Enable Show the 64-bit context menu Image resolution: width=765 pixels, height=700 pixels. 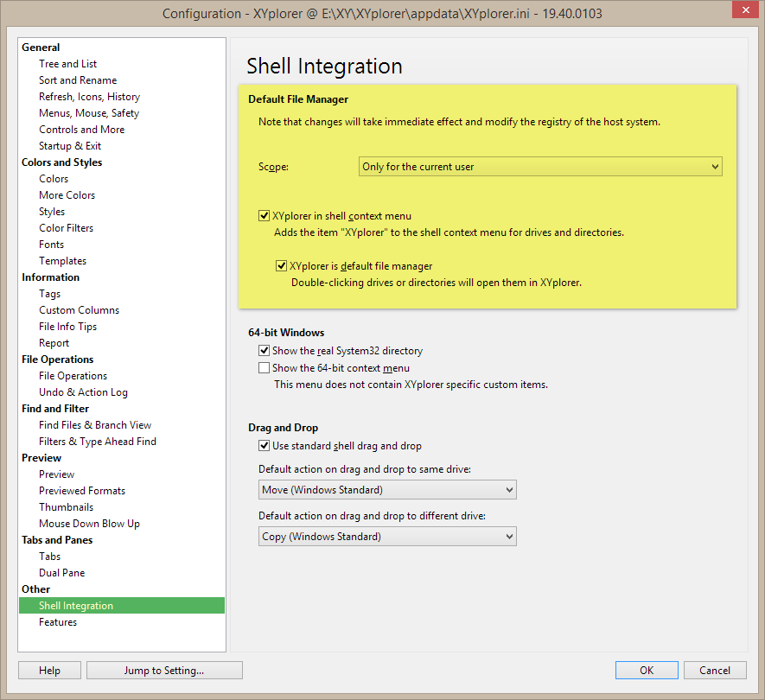(x=265, y=368)
